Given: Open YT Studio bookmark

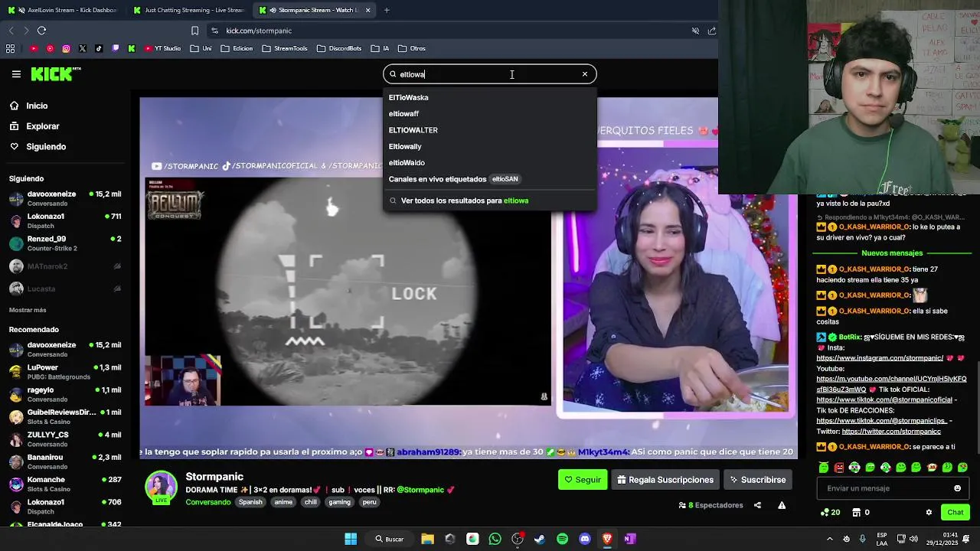Looking at the screenshot, I should [x=162, y=48].
